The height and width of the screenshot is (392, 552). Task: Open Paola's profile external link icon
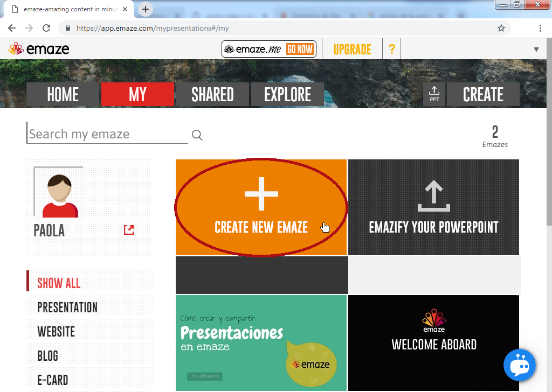[x=128, y=229]
